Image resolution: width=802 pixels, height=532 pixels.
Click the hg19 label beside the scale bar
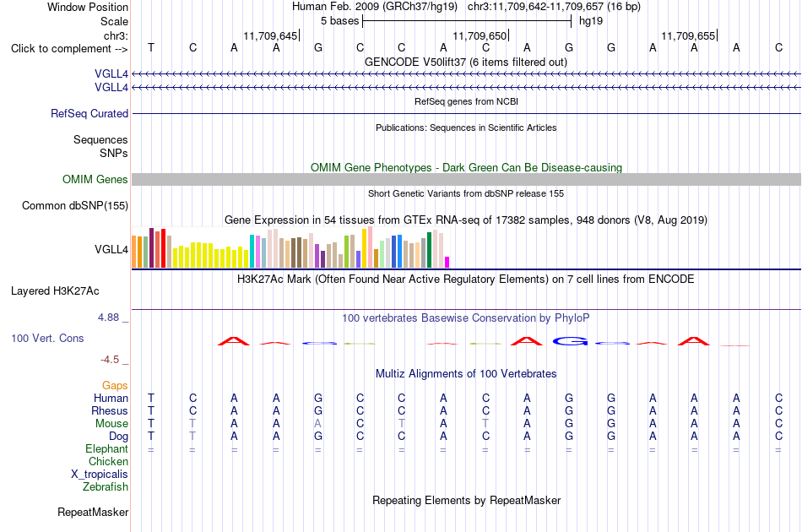coord(591,21)
